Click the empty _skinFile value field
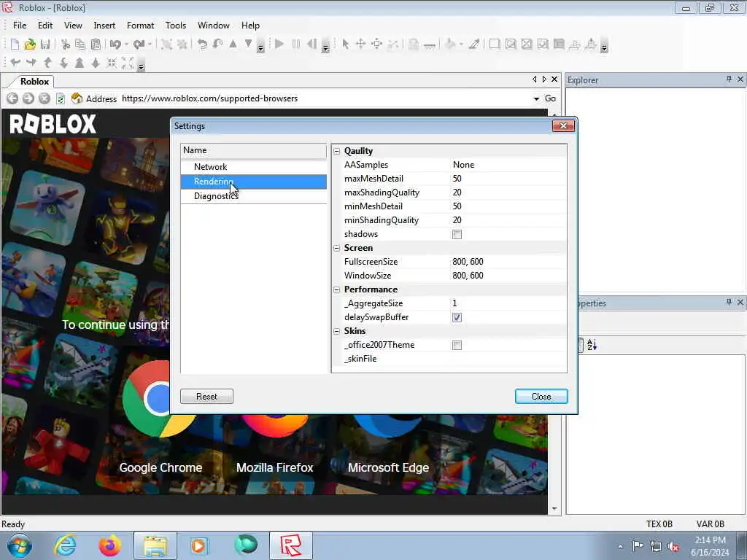Viewport: 747px width, 560px height. 508,359
